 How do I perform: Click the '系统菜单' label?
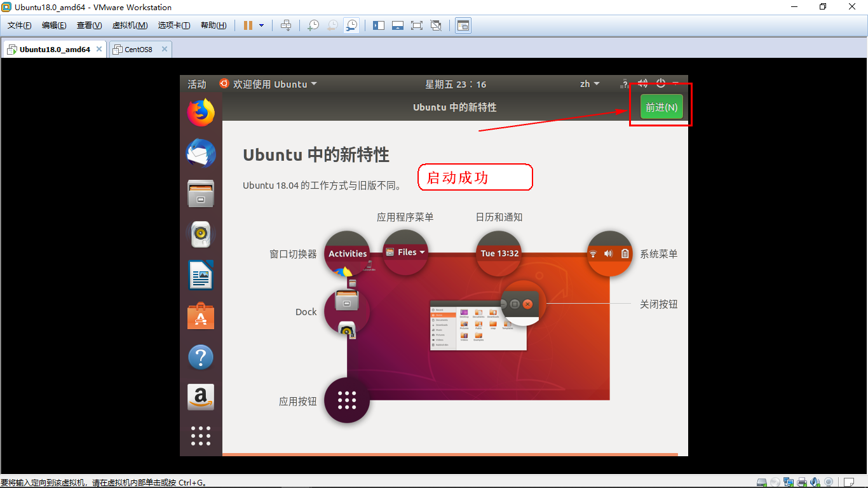coord(659,254)
